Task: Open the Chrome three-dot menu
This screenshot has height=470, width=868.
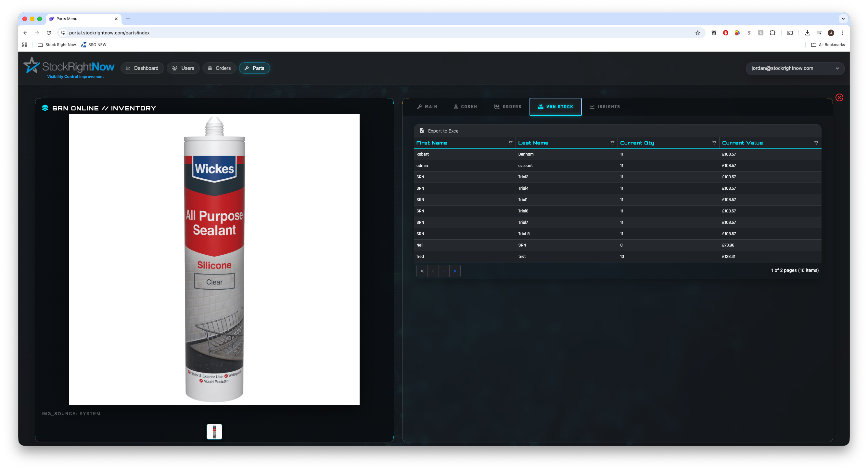Action: click(842, 33)
